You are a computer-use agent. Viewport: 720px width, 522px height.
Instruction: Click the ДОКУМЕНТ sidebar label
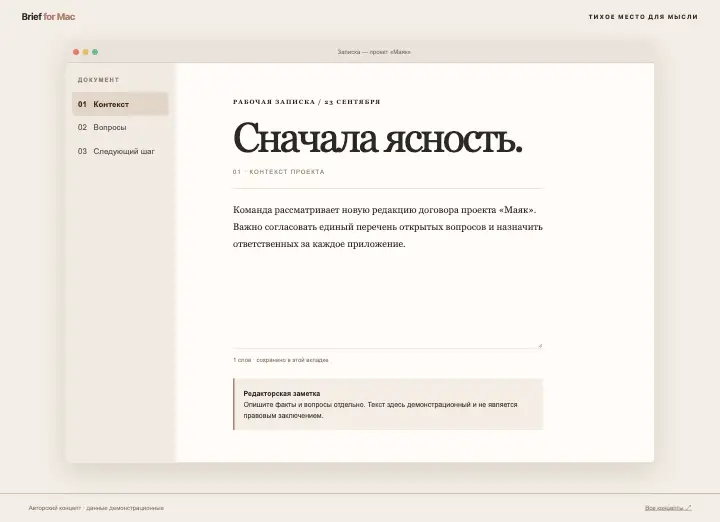coord(98,80)
